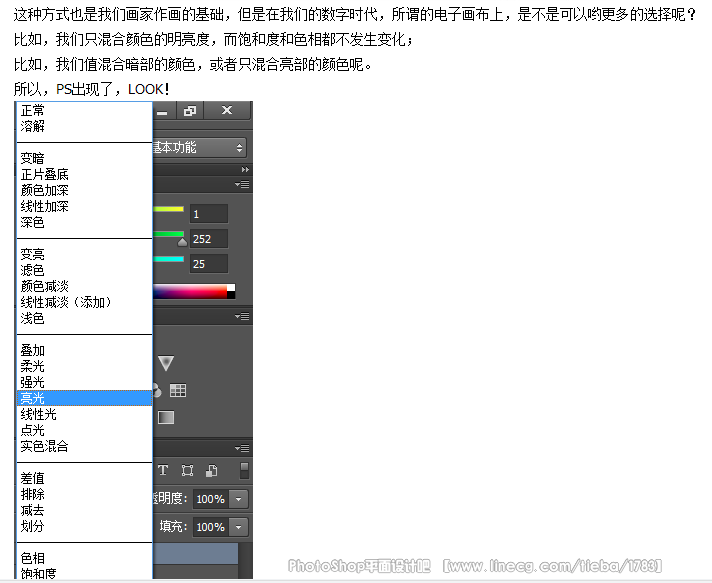Select 色相 blend mode
Screen dimensions: 712x583
click(x=84, y=558)
